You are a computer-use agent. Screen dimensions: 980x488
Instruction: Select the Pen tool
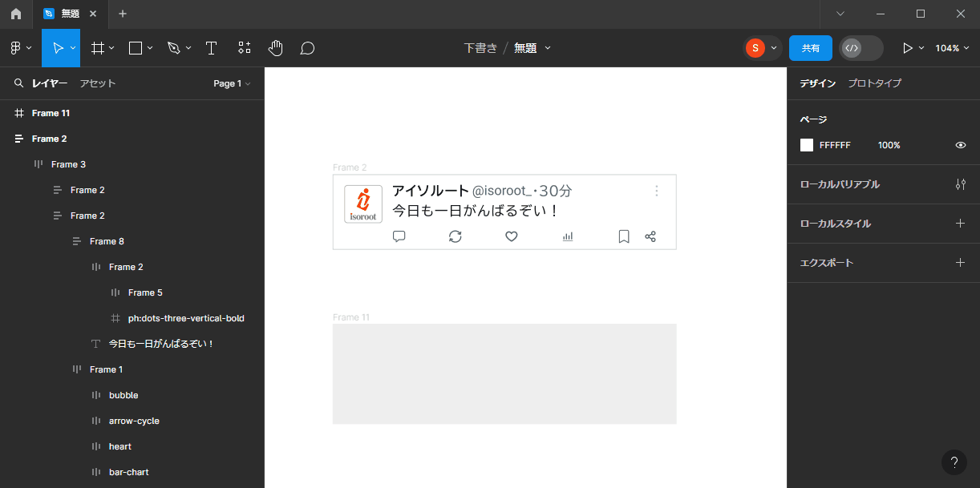pos(173,48)
